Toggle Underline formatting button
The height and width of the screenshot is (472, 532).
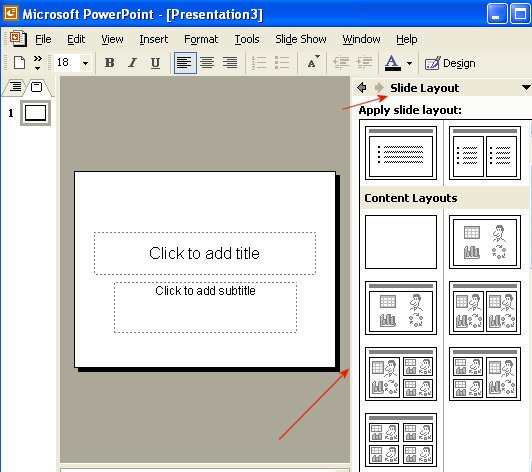(155, 63)
